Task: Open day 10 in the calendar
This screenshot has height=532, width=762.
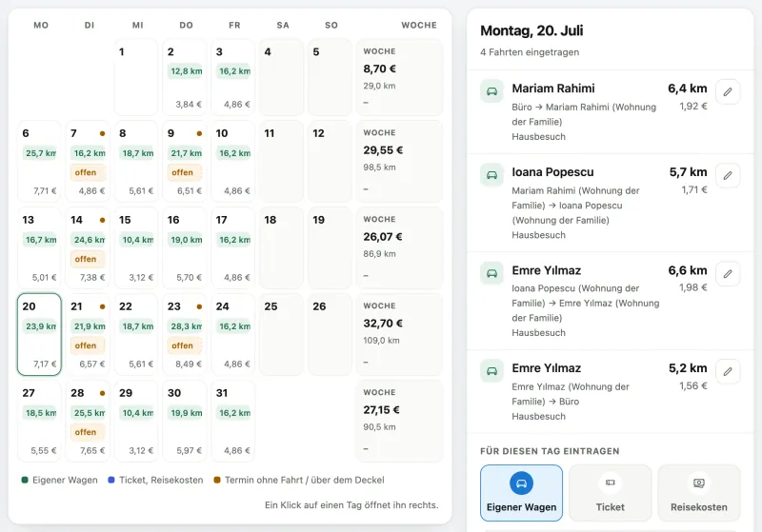Action: tap(233, 161)
